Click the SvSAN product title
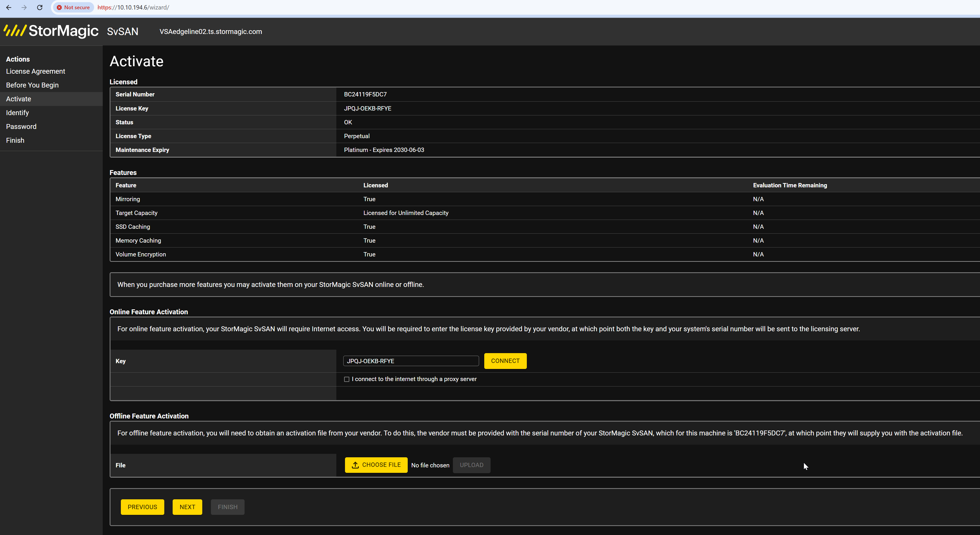The height and width of the screenshot is (535, 980). [123, 32]
